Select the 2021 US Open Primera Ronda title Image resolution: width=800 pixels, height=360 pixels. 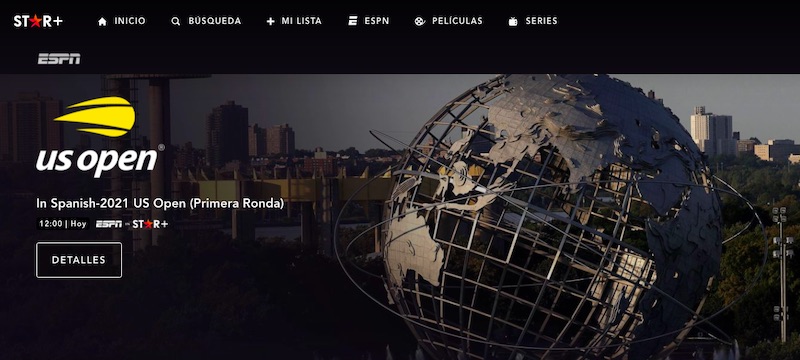(x=160, y=203)
